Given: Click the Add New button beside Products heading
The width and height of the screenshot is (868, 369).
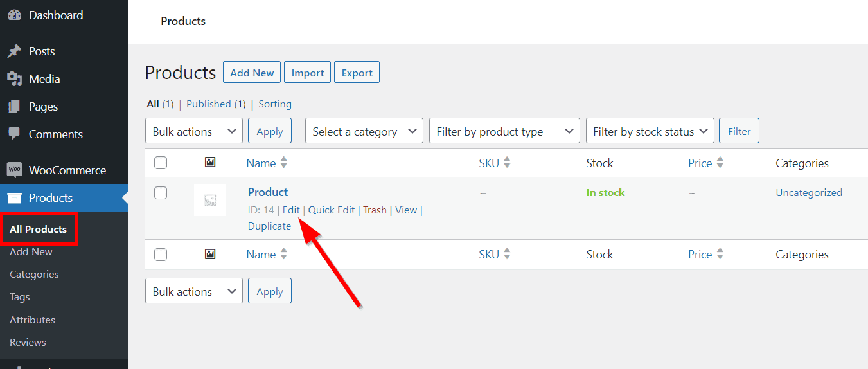Looking at the screenshot, I should click(x=252, y=73).
